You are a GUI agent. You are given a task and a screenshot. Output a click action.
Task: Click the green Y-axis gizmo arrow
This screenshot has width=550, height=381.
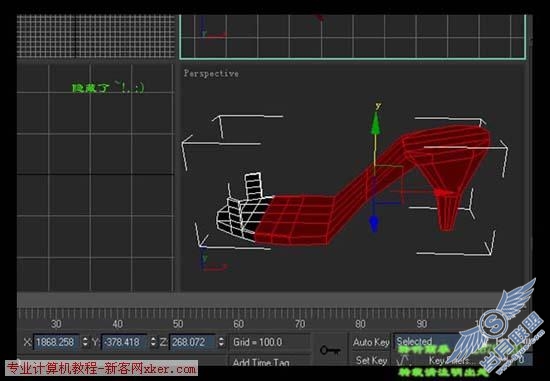tap(376, 123)
